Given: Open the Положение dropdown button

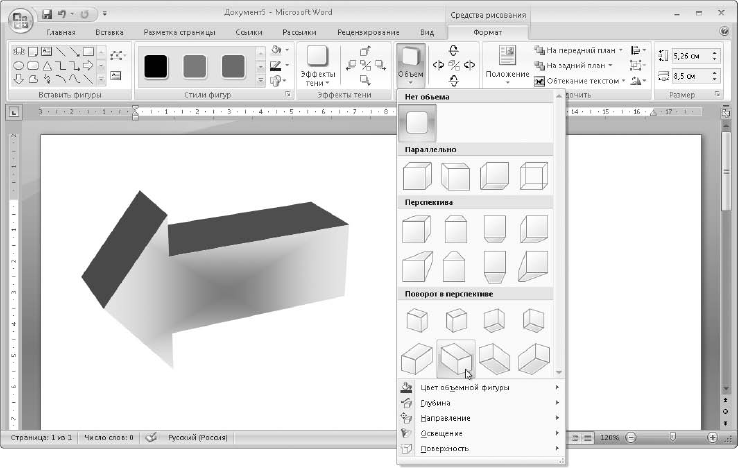Looking at the screenshot, I should (x=507, y=65).
